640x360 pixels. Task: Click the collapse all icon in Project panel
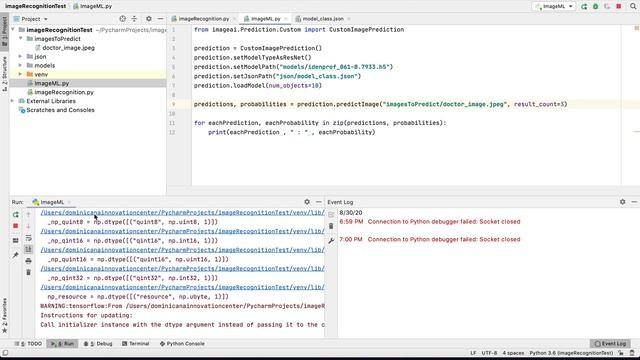pyautogui.click(x=134, y=19)
